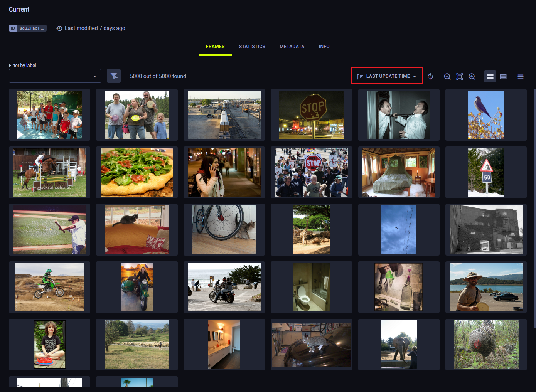Zoom in thumbnails with plus magnifier
The image size is (536, 392).
(472, 77)
